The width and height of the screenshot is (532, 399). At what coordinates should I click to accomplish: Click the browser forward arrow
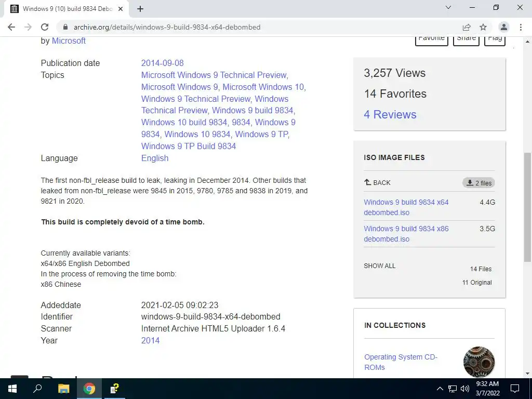coord(28,27)
